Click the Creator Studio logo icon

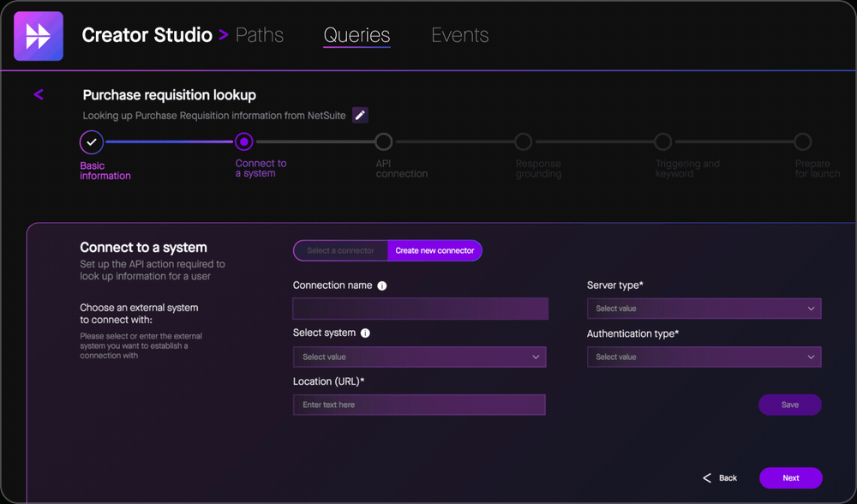click(37, 36)
